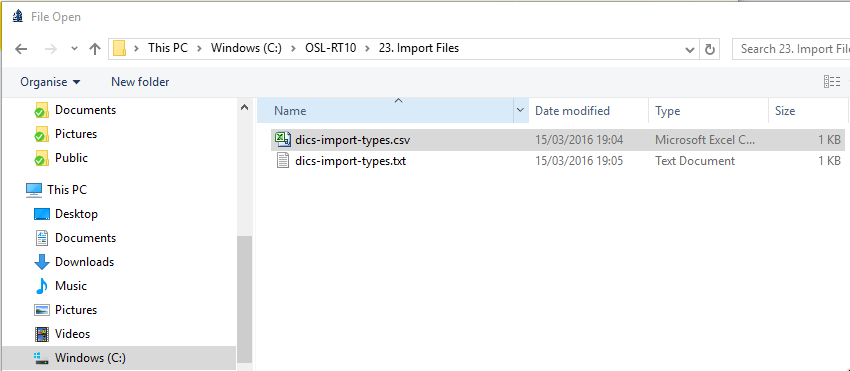Image resolution: width=850 pixels, height=371 pixels.
Task: Click the Search 23. Import Files field
Action: click(791, 49)
